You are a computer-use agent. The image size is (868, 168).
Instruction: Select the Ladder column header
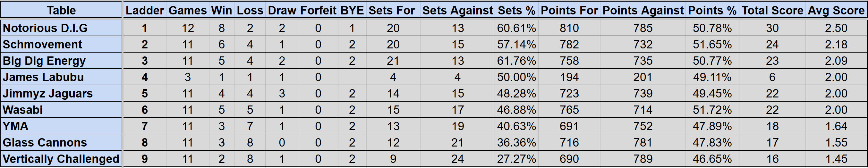(x=145, y=11)
